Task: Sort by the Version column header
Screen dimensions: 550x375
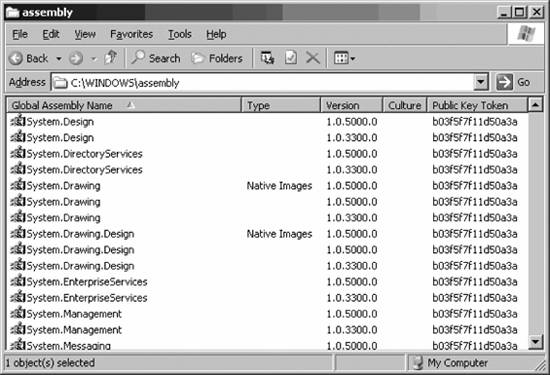Action: (351, 105)
